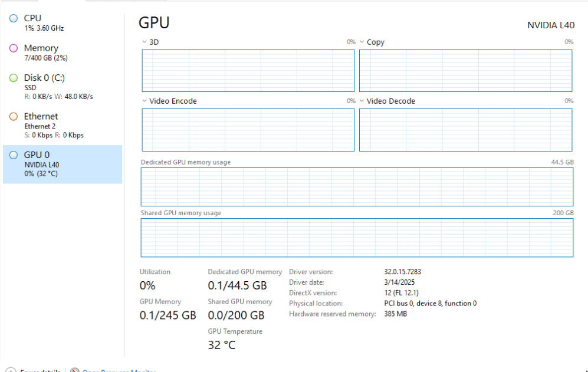Click the 0.1/44.5 GB dedicated memory value

(x=237, y=286)
